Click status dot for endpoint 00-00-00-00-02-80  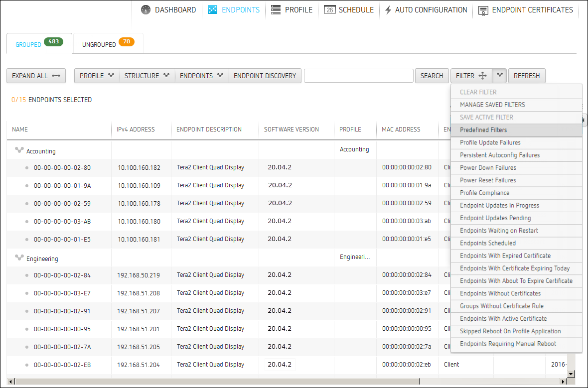tap(26, 168)
